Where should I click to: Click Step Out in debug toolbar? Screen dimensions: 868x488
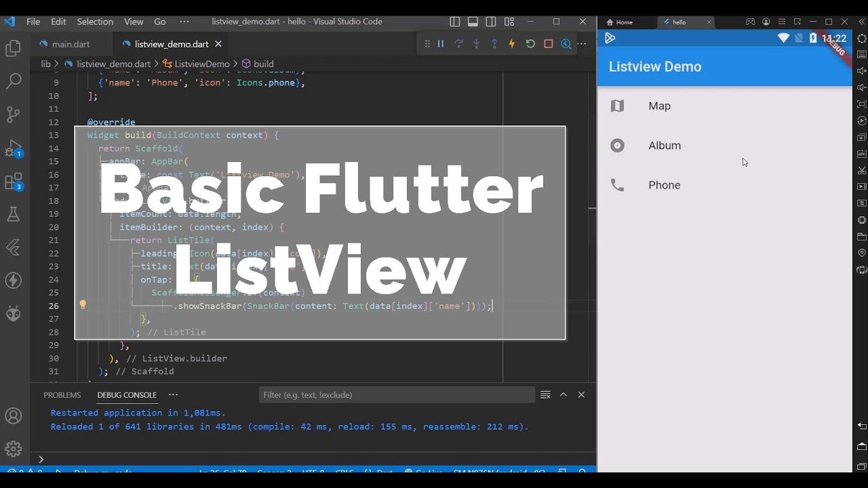pos(494,44)
